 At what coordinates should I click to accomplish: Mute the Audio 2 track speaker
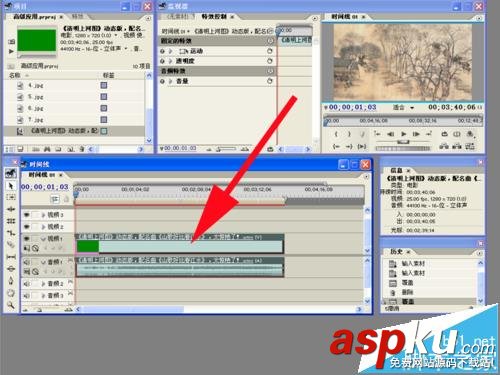coord(27,284)
